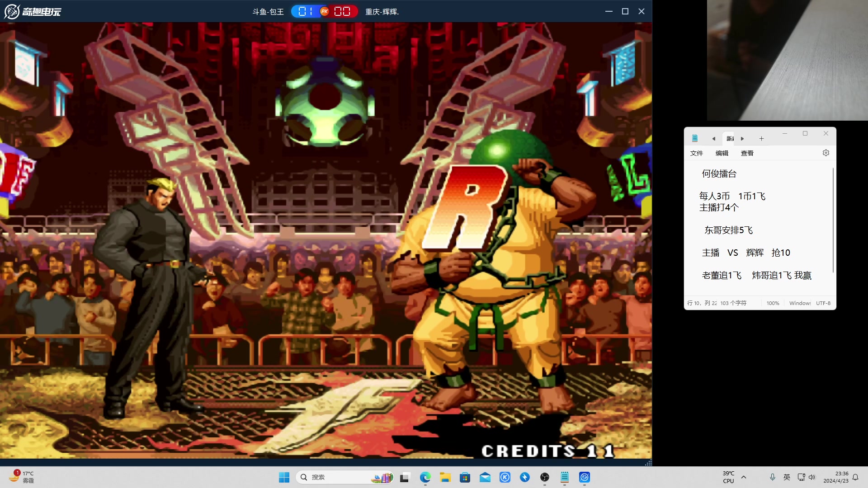This screenshot has height=488, width=868.
Task: Open OBS Studio from the taskbar
Action: pyautogui.click(x=545, y=477)
